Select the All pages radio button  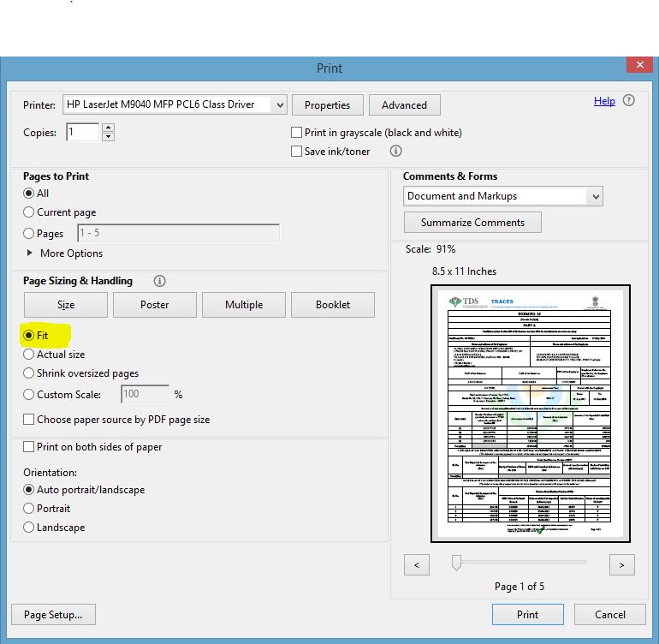click(28, 193)
